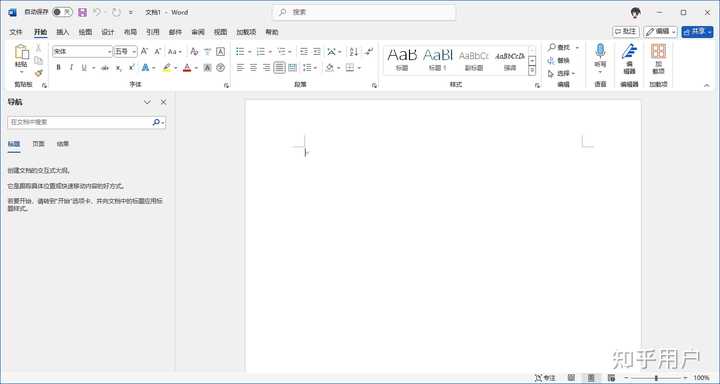
Task: Click the Focus mode button in status bar
Action: tap(545, 378)
